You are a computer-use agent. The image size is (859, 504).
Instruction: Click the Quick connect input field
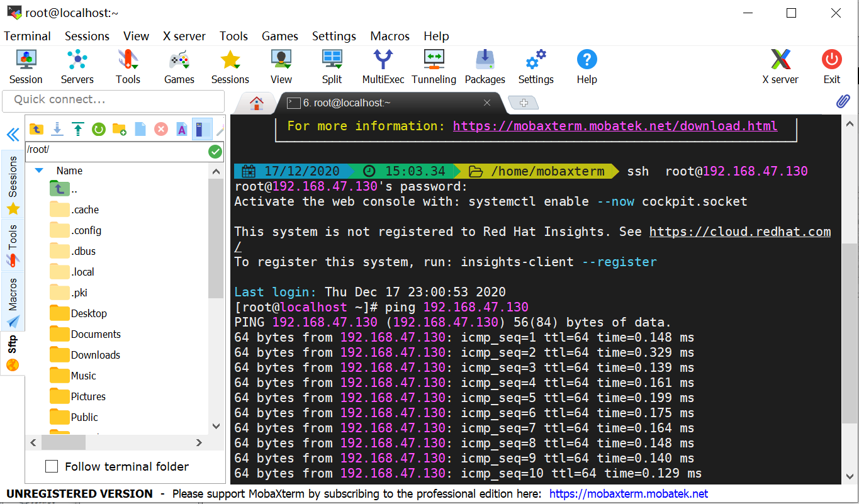(x=113, y=101)
